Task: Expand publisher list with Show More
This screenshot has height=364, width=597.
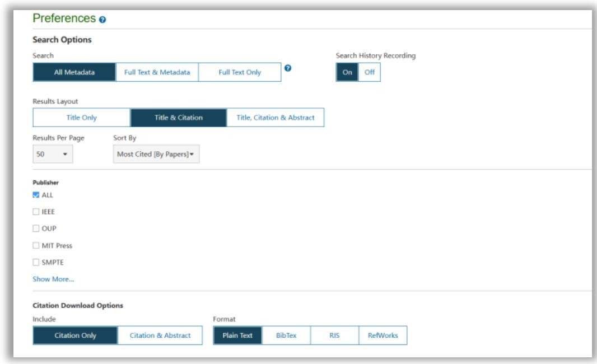Action: [53, 279]
